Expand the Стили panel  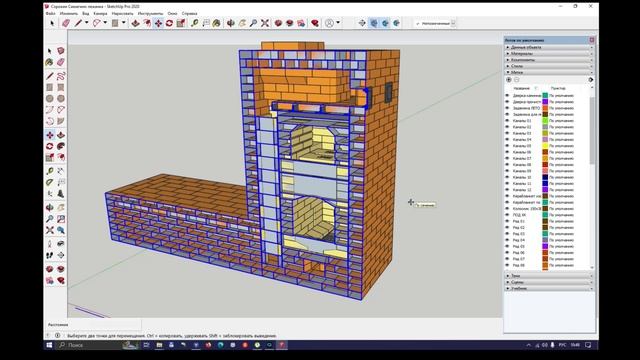[x=549, y=66]
